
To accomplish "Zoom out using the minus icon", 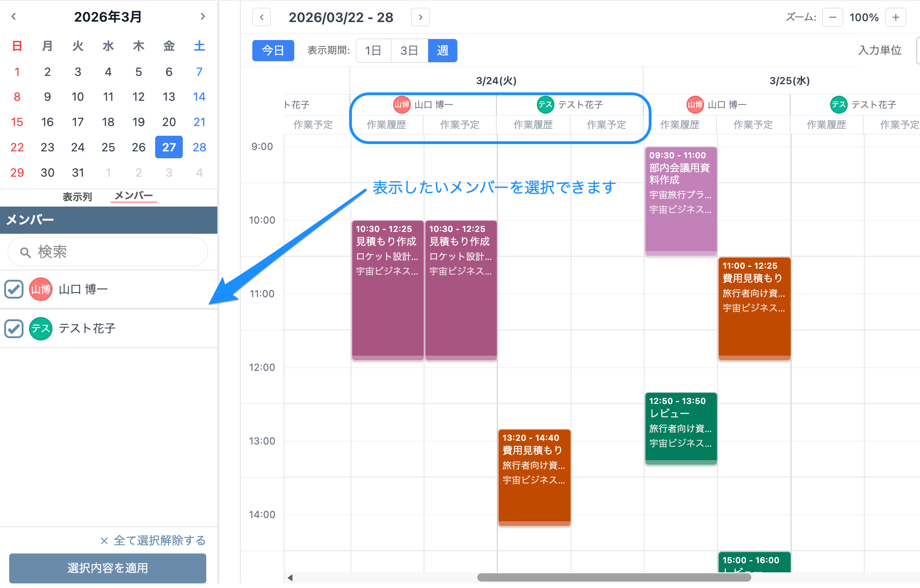I will click(x=833, y=17).
